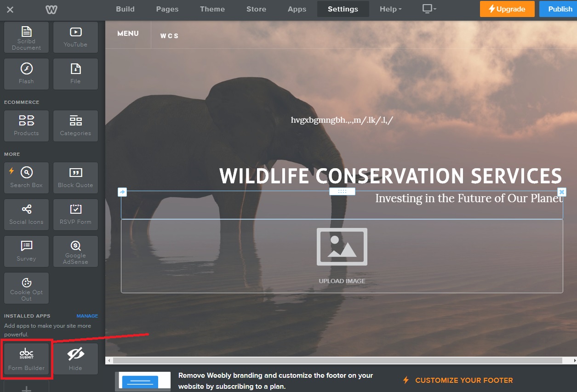Screen dimensions: 577x392
Task: Choose the File element icon
Action: 75,74
